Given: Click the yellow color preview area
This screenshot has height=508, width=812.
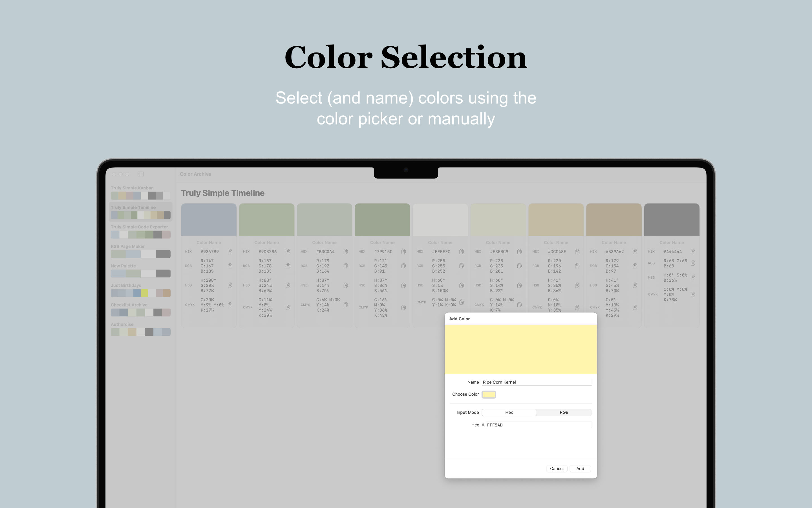Looking at the screenshot, I should [x=521, y=349].
